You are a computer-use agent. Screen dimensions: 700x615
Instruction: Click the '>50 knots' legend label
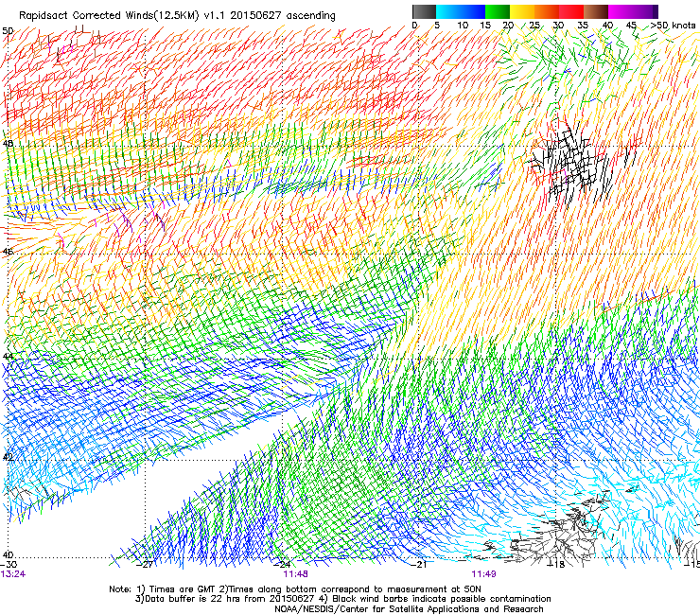point(673,26)
